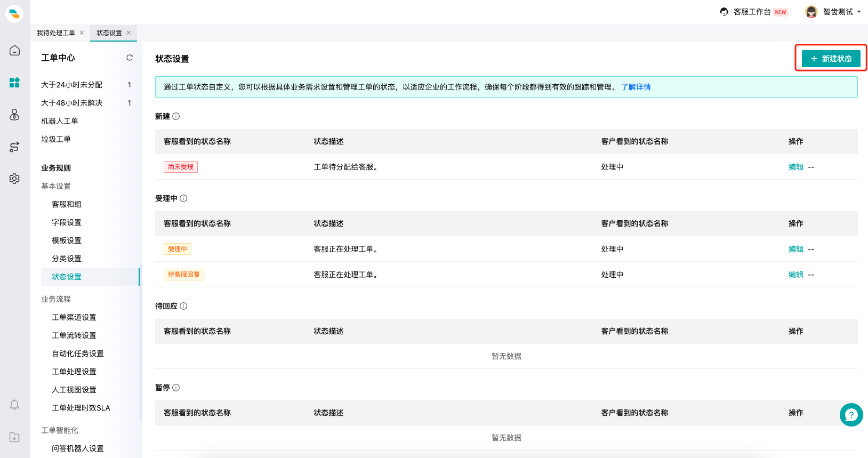Open 工单处理设置 menu item

click(x=74, y=372)
